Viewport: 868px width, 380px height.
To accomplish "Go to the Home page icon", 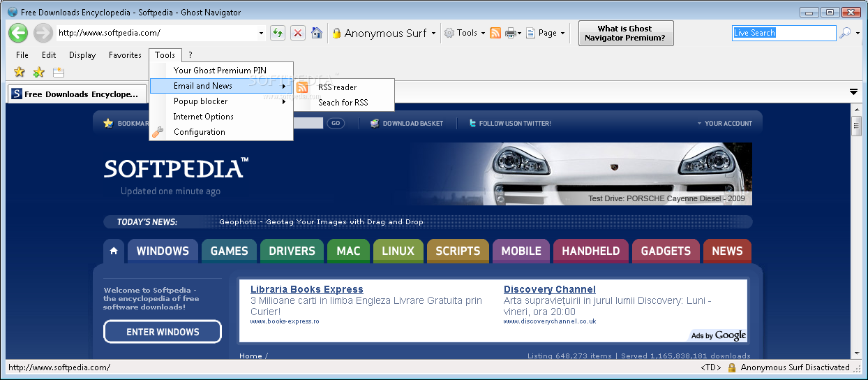I will pos(317,33).
